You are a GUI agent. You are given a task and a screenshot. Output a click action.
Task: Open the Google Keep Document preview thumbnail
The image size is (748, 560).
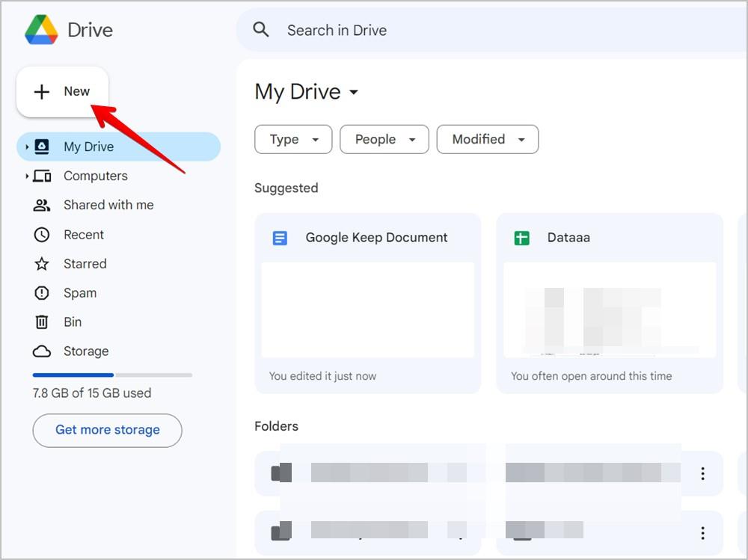pyautogui.click(x=368, y=310)
